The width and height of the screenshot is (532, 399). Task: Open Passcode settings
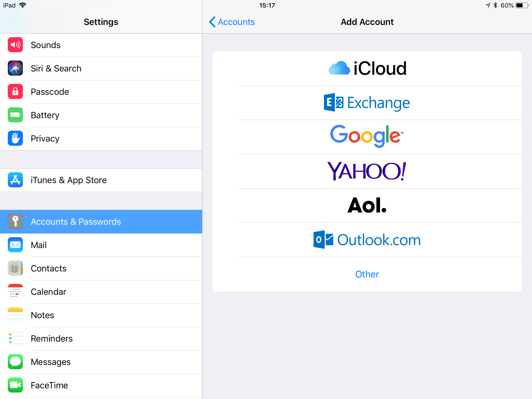pos(101,92)
